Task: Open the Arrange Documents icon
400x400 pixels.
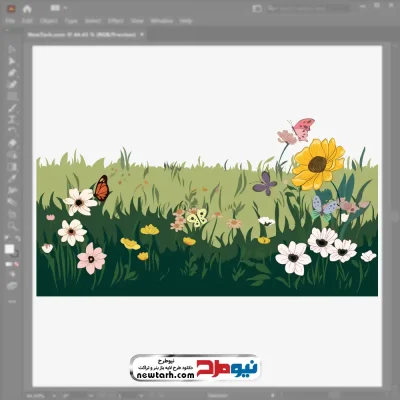Action: (55, 8)
